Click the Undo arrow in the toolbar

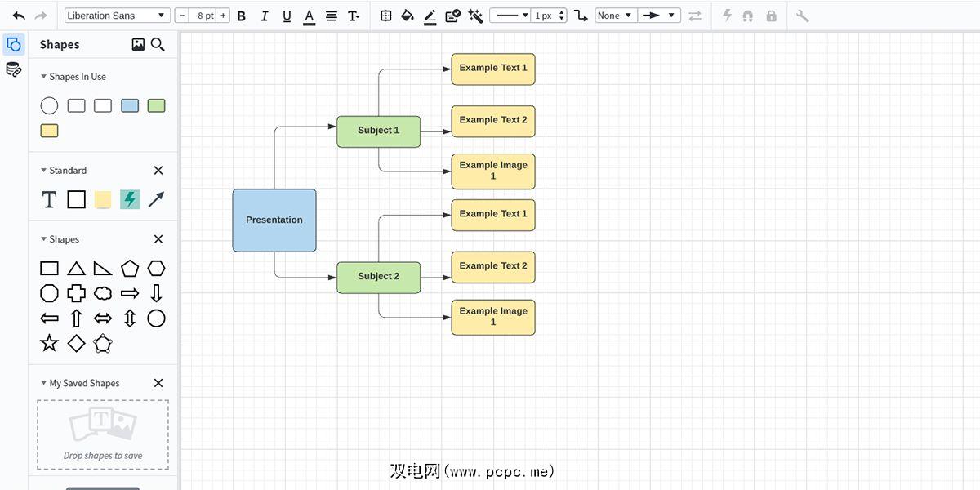[19, 16]
